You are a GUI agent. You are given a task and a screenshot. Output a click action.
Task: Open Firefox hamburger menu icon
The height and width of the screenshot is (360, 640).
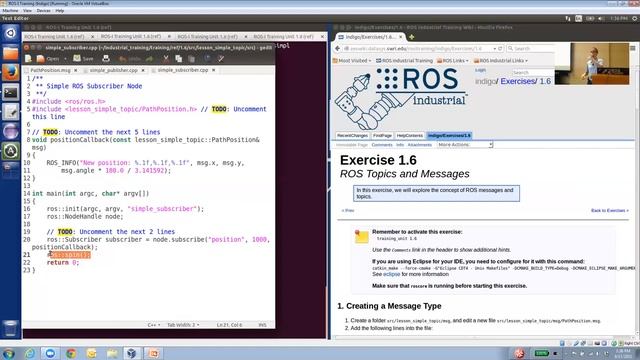(x=633, y=48)
